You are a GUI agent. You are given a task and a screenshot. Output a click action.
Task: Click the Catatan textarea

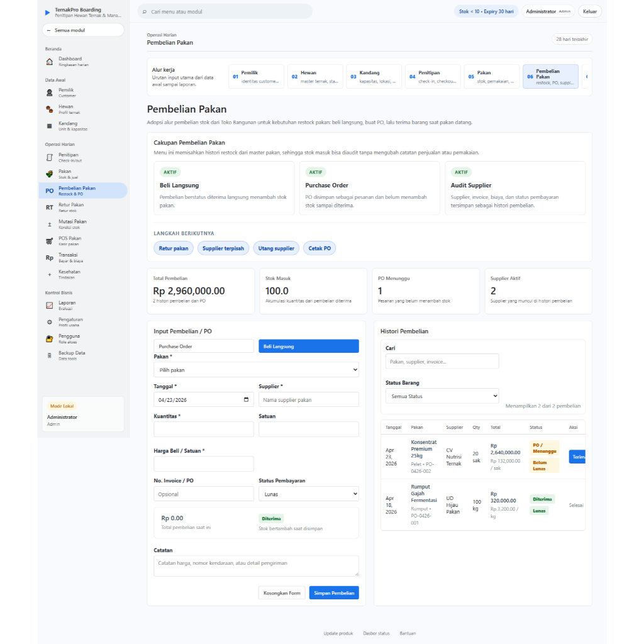click(x=257, y=566)
